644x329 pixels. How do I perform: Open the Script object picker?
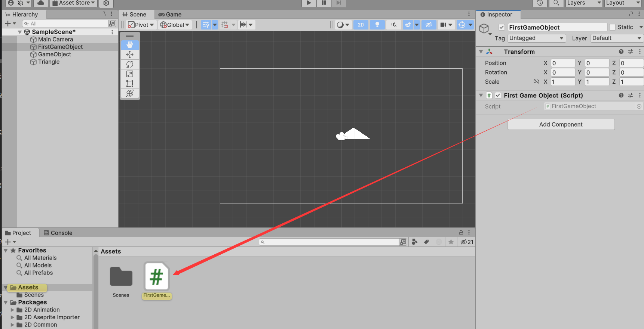point(639,106)
